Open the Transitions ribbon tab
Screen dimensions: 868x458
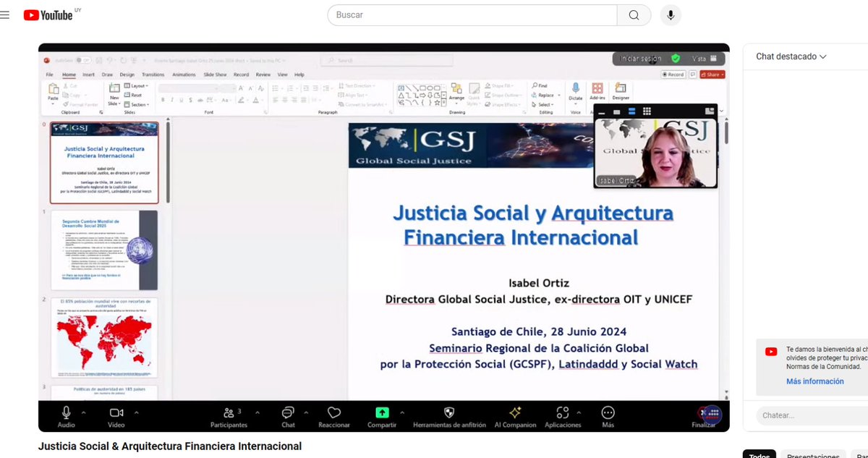click(x=153, y=75)
